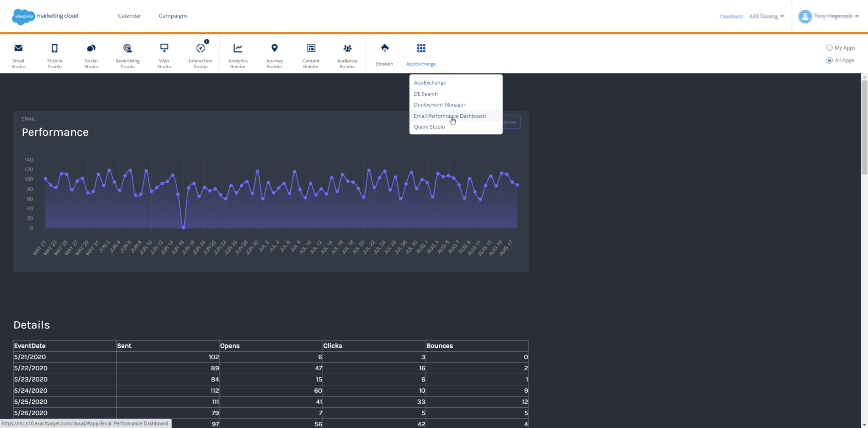Click the EventDate column header
Screen dimensions: 868x428
[x=65, y=346]
